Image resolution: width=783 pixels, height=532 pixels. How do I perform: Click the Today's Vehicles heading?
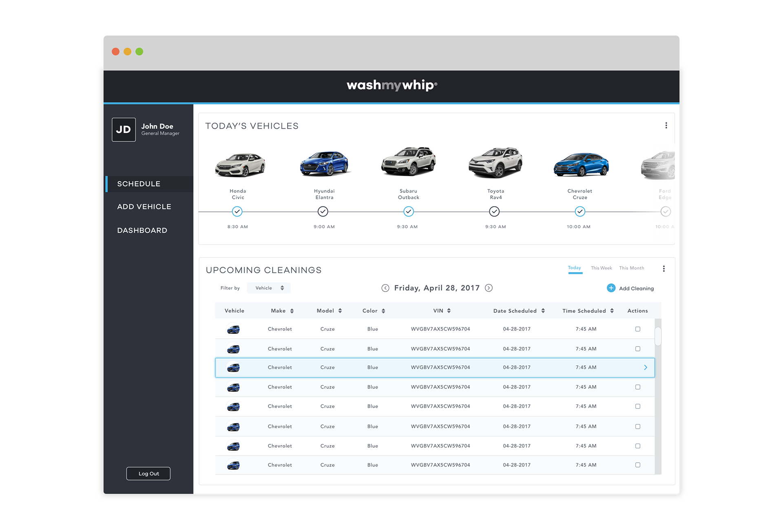tap(252, 126)
